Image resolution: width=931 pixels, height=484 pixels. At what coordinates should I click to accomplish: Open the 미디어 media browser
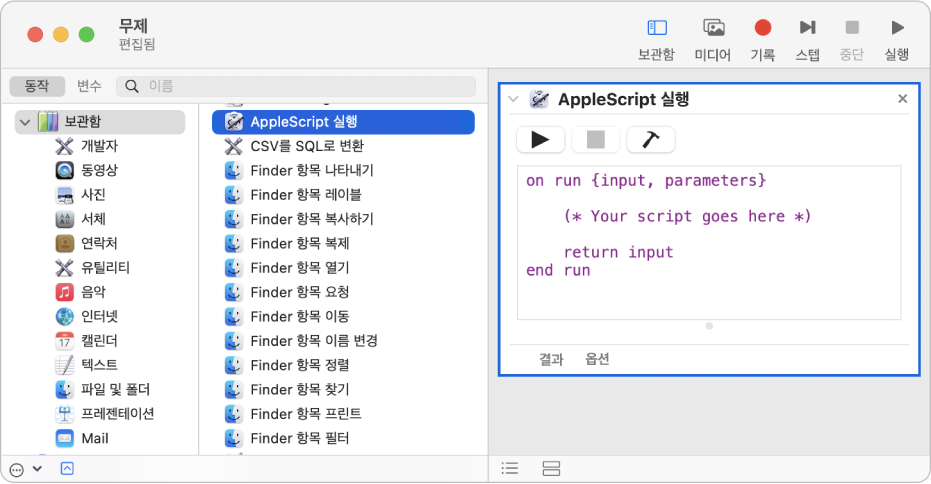(x=712, y=39)
